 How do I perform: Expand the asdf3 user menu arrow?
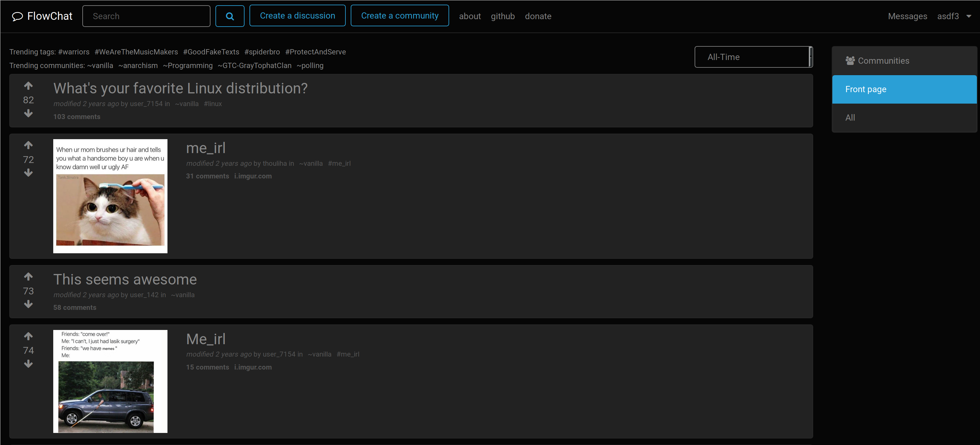969,16
